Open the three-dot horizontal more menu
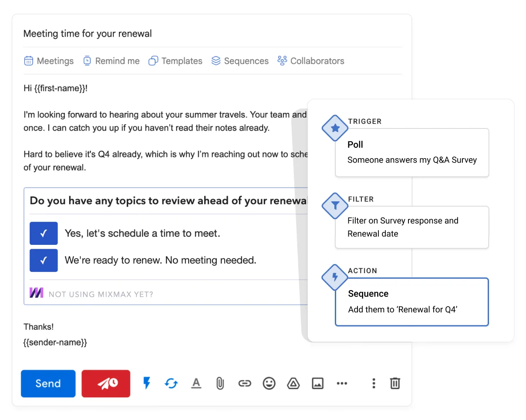This screenshot has width=526, height=420. (342, 383)
